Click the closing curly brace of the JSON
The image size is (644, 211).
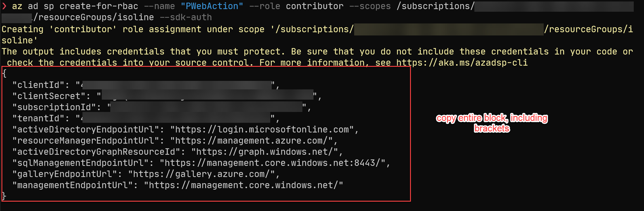tap(4, 196)
